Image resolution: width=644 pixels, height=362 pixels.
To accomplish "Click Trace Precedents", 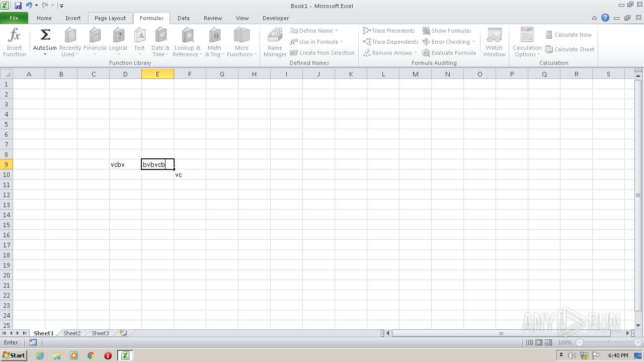I will click(x=389, y=31).
